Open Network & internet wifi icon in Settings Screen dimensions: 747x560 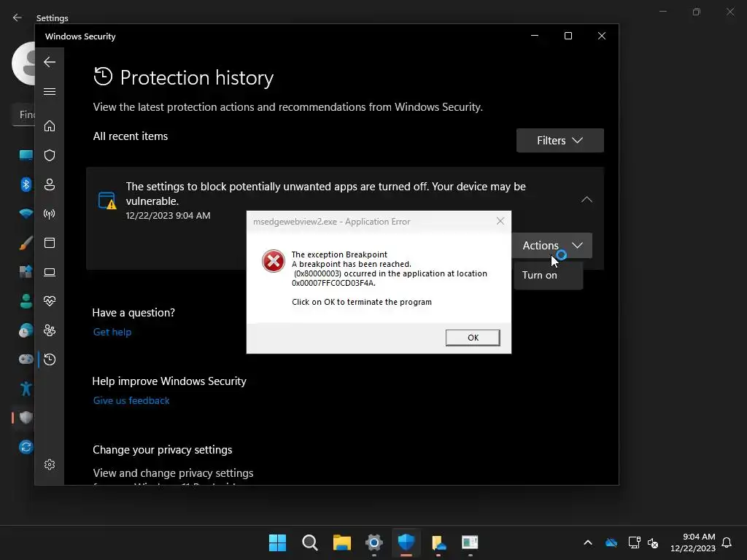pyautogui.click(x=26, y=214)
